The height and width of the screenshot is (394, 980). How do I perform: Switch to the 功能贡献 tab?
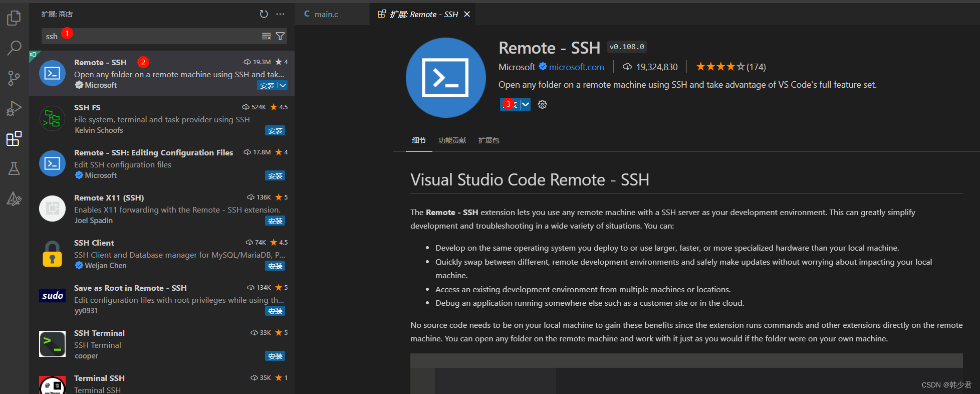452,140
